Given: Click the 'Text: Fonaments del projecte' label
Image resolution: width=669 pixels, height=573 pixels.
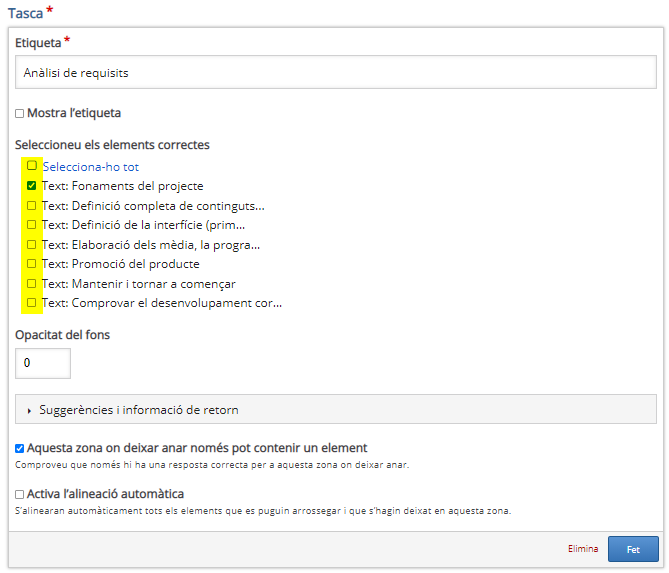Looking at the screenshot, I should (x=123, y=186).
